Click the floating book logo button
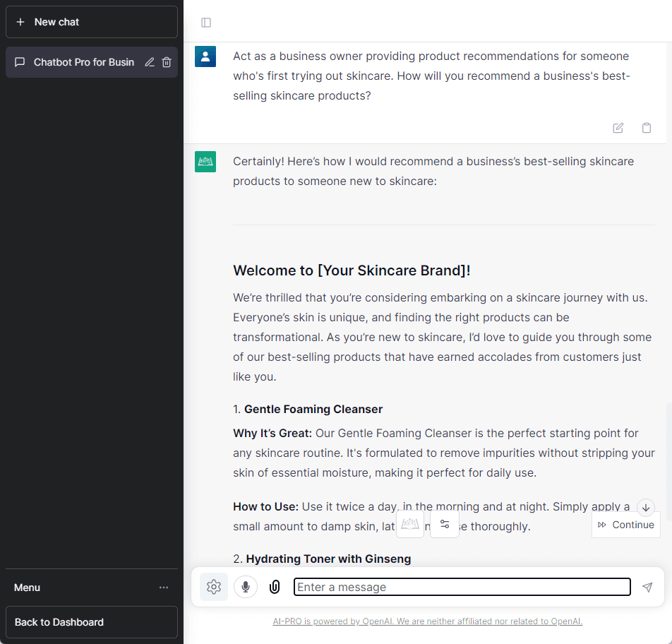Image resolution: width=672 pixels, height=644 pixels. [410, 524]
